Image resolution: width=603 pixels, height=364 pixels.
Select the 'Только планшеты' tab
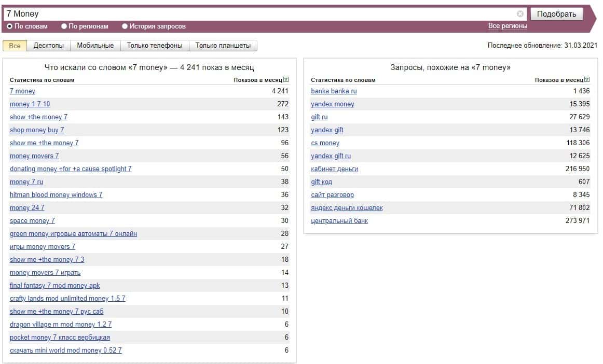223,46
